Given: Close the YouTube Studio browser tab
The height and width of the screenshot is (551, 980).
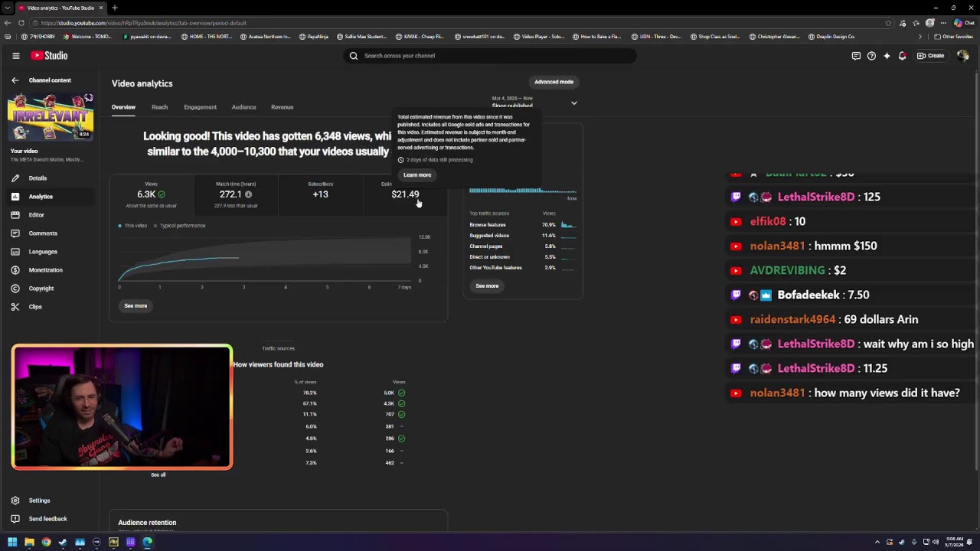Looking at the screenshot, I should point(100,8).
